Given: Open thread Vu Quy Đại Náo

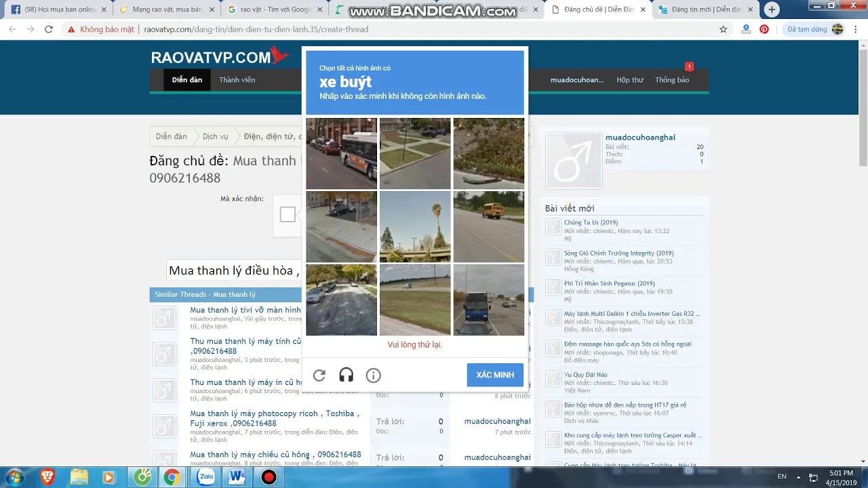Looking at the screenshot, I should pyautogui.click(x=586, y=374).
